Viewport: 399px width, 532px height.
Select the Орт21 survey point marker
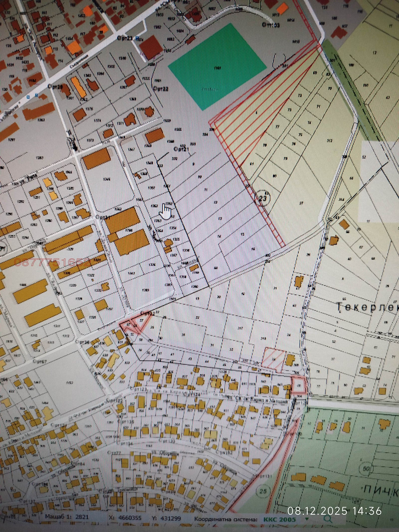182,149
